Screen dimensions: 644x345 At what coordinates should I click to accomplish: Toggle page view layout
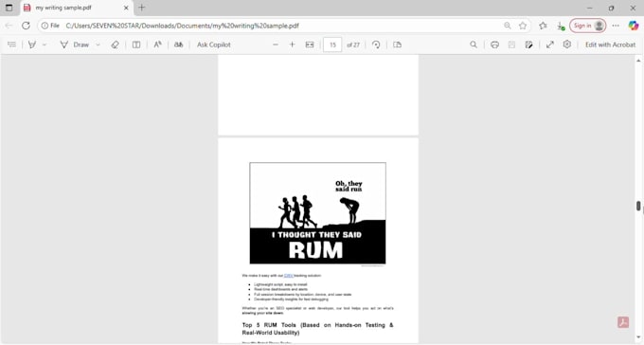point(136,45)
